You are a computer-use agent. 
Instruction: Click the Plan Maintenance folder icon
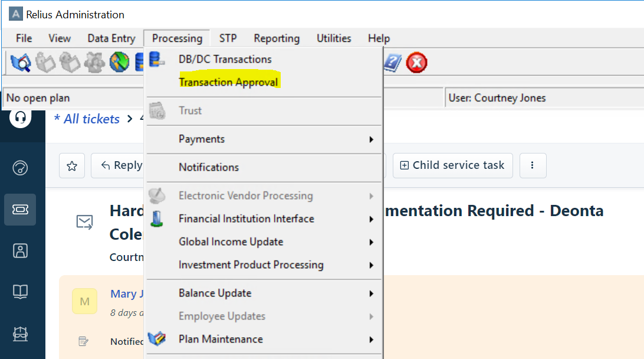[x=156, y=339]
